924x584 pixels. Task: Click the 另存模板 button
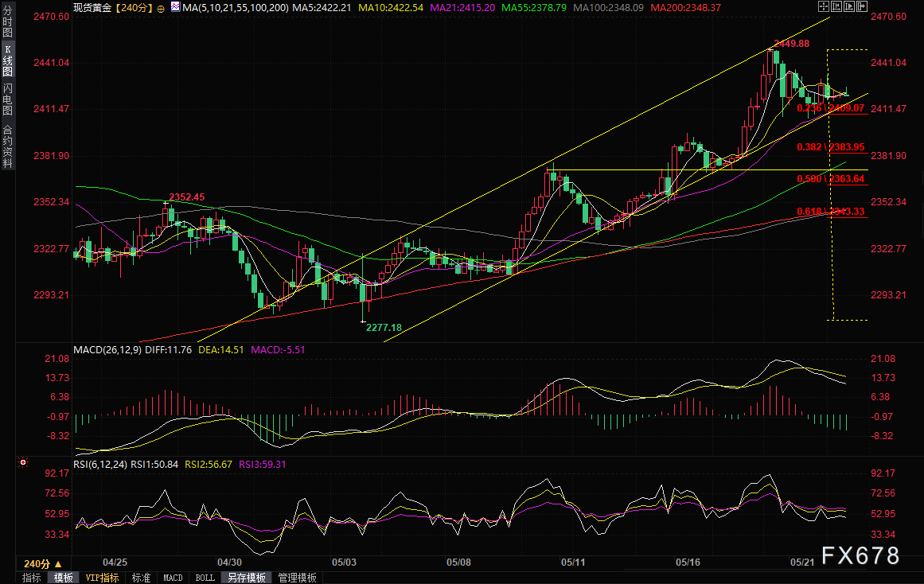tap(247, 578)
